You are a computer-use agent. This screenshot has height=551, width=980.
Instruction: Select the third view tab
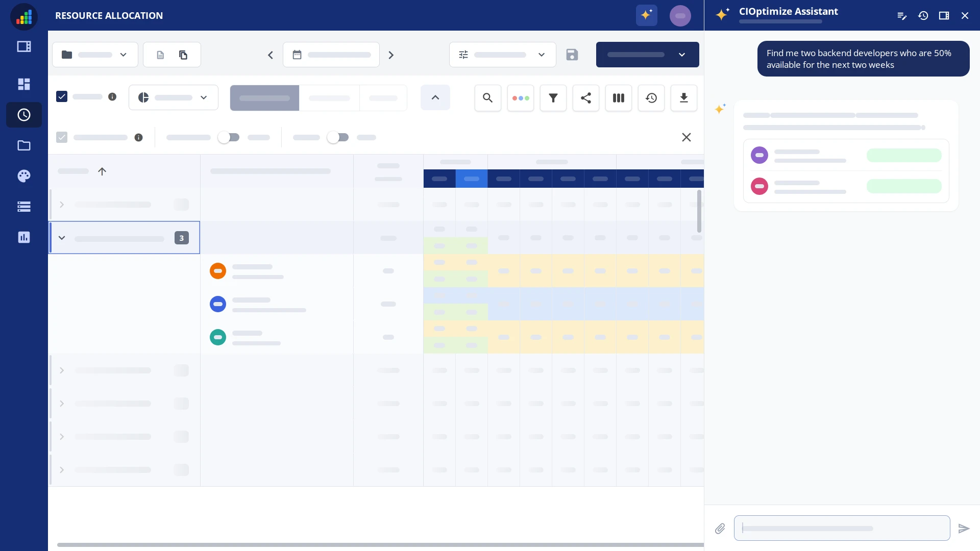tap(383, 98)
